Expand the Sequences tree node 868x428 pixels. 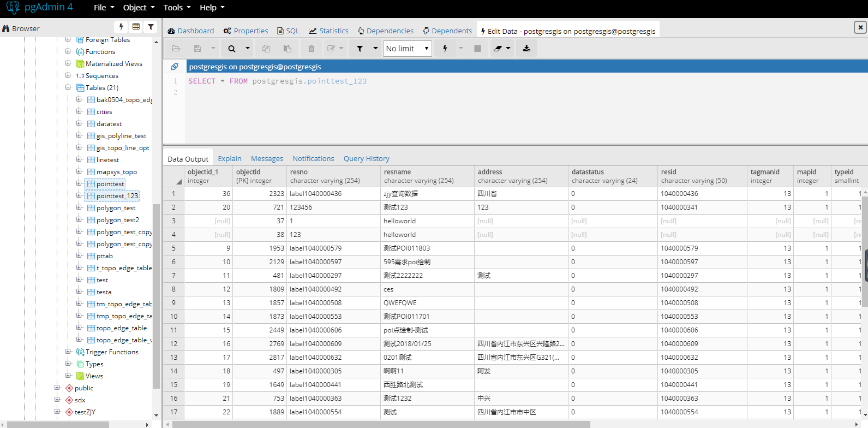click(x=68, y=75)
